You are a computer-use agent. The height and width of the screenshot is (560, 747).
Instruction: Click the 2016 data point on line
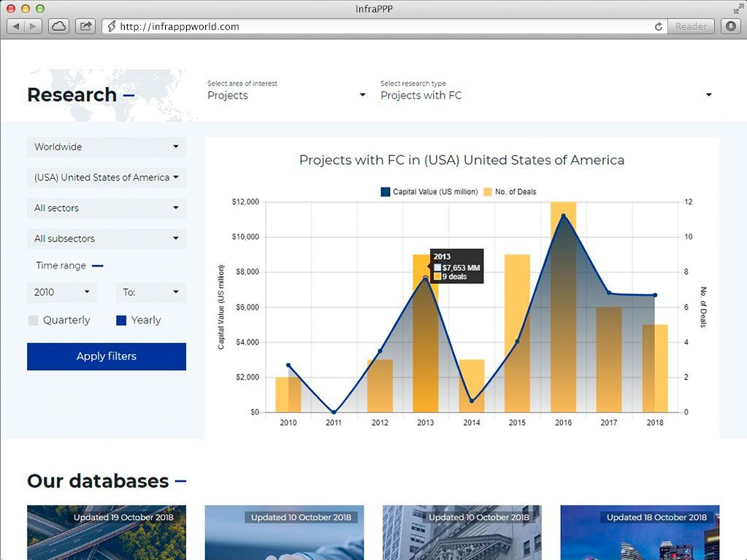click(x=563, y=215)
